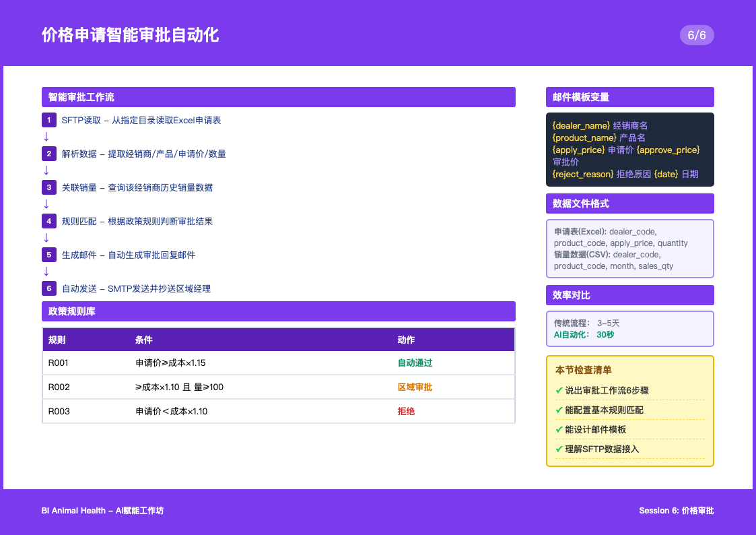Viewport: 756px width, 535px height.
Task: Click the step 2 number badge
Action: [48, 154]
